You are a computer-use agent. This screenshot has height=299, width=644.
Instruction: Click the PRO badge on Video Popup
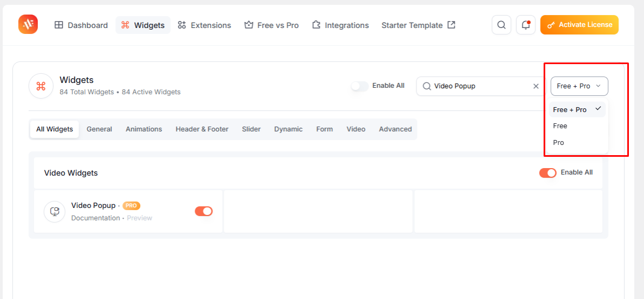click(x=132, y=205)
